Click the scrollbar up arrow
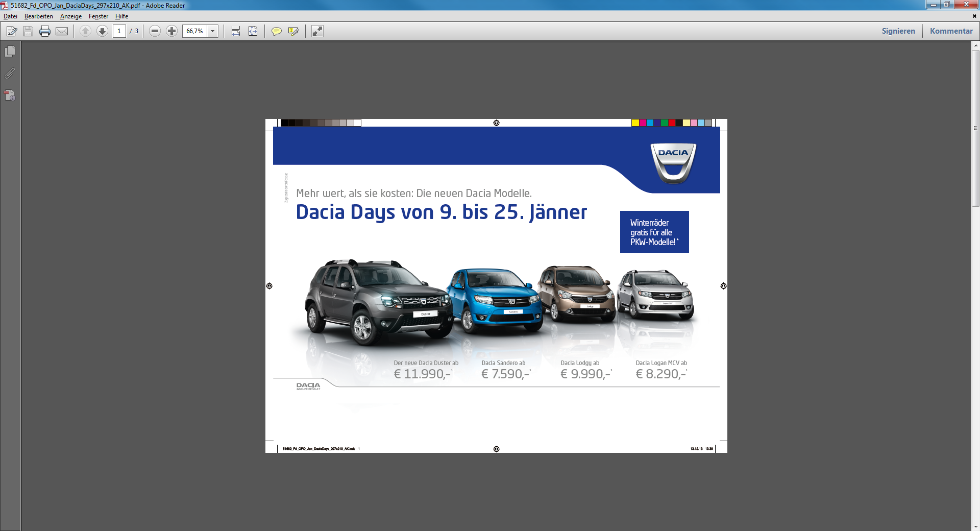This screenshot has height=531, width=980. (x=975, y=45)
